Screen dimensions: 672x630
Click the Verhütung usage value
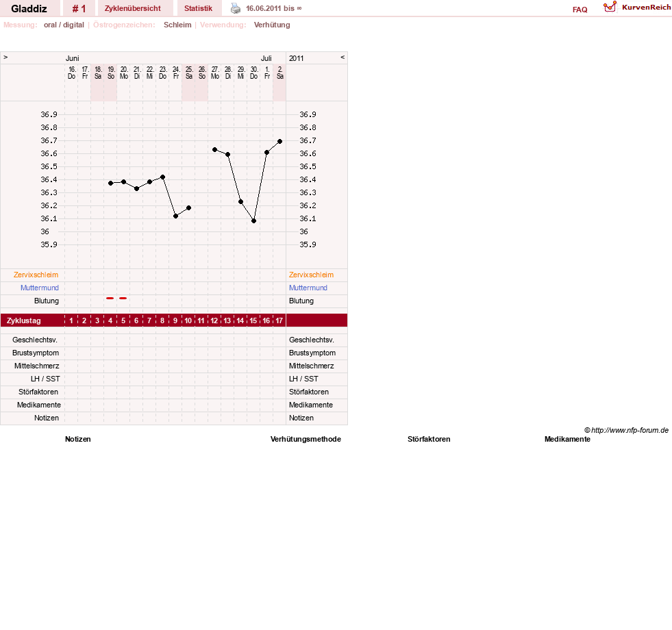272,25
